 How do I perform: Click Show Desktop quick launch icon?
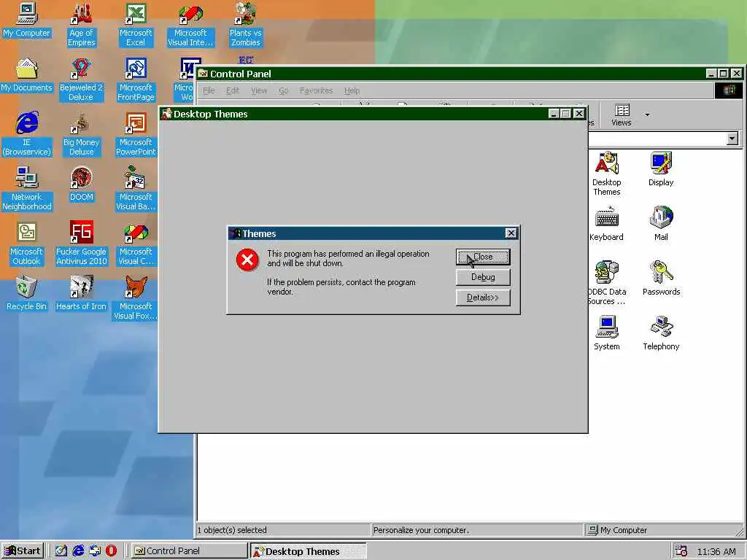click(x=61, y=551)
